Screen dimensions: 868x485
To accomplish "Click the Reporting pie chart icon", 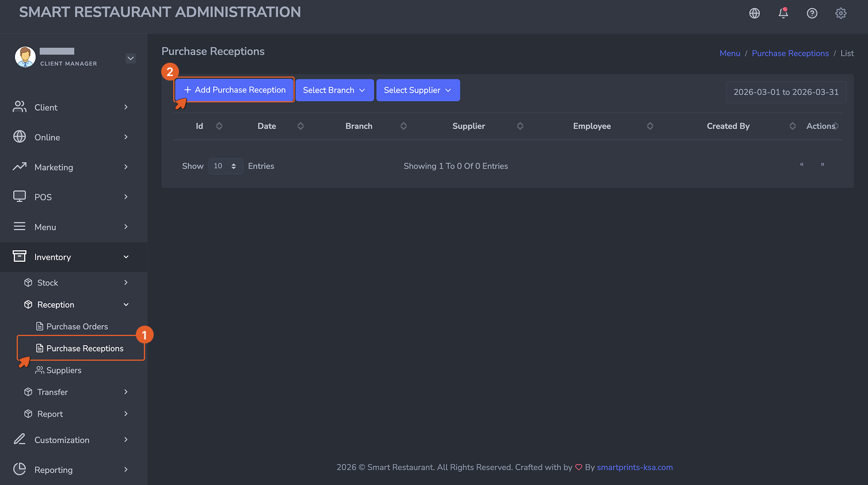I will [x=20, y=469].
